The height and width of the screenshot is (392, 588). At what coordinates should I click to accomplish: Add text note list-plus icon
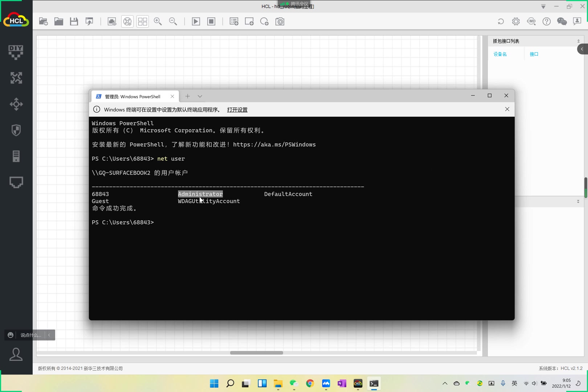coord(234,21)
